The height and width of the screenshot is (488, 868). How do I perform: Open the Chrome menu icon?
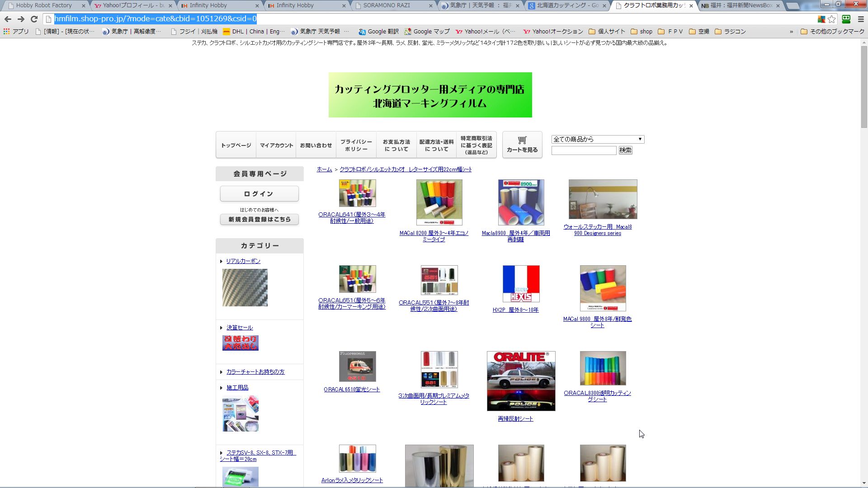click(861, 19)
